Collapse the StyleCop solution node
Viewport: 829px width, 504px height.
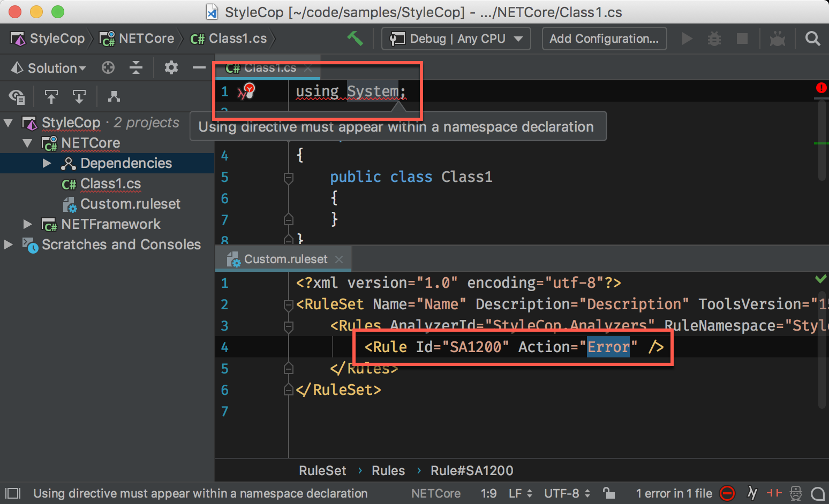pos(8,123)
